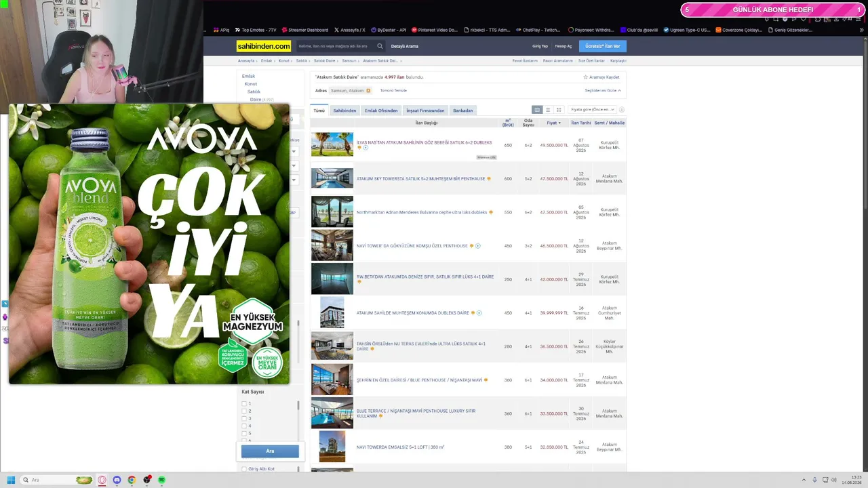Open the Coverzone bookmark
The image size is (868, 488).
pyautogui.click(x=739, y=30)
